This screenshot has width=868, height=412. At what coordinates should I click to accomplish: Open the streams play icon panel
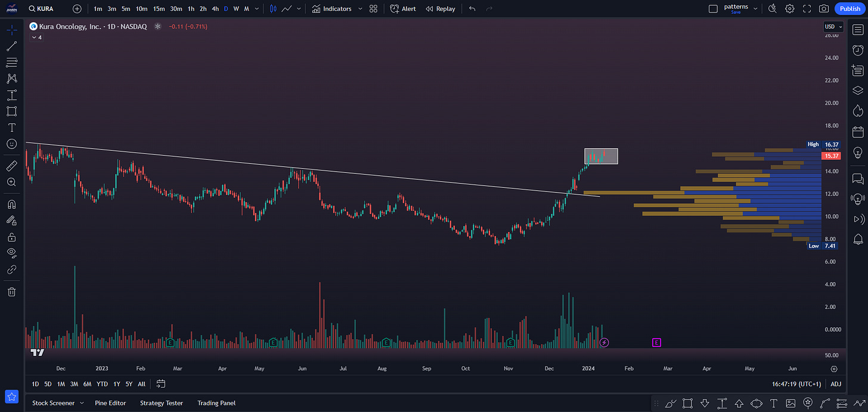pos(858,219)
